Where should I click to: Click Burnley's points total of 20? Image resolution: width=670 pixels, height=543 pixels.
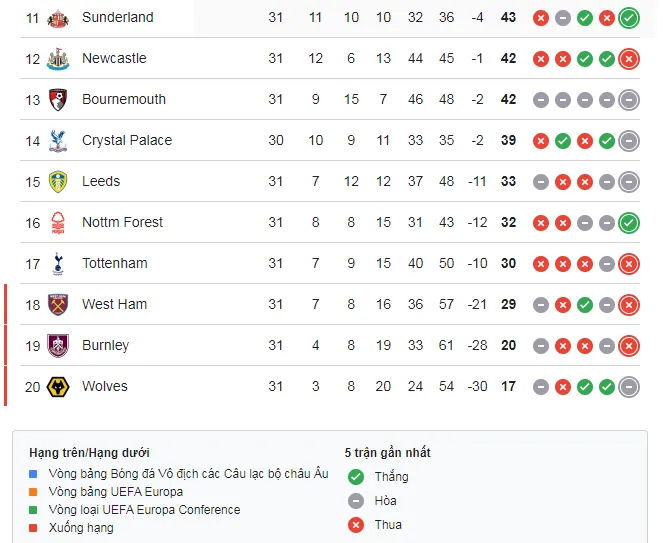pyautogui.click(x=508, y=345)
